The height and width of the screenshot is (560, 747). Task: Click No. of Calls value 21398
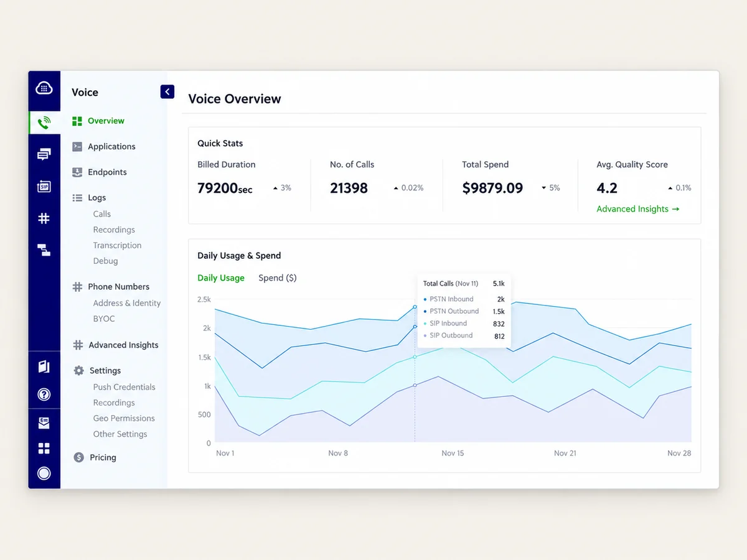(x=349, y=188)
